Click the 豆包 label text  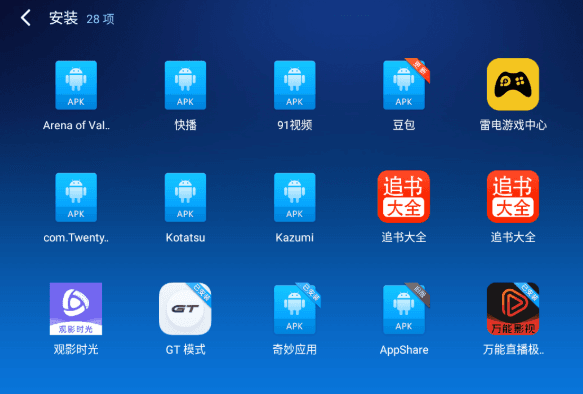tap(404, 125)
